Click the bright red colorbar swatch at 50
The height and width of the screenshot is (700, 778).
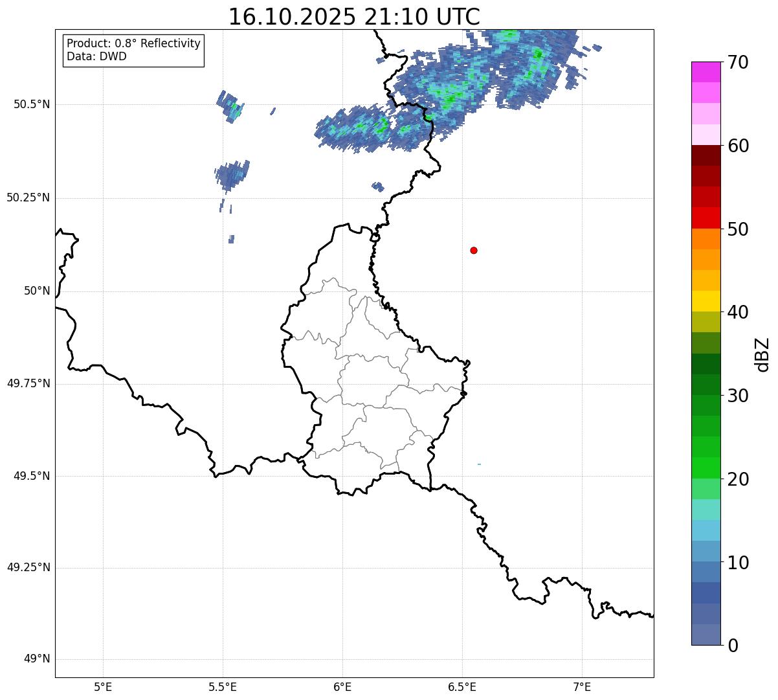point(706,218)
